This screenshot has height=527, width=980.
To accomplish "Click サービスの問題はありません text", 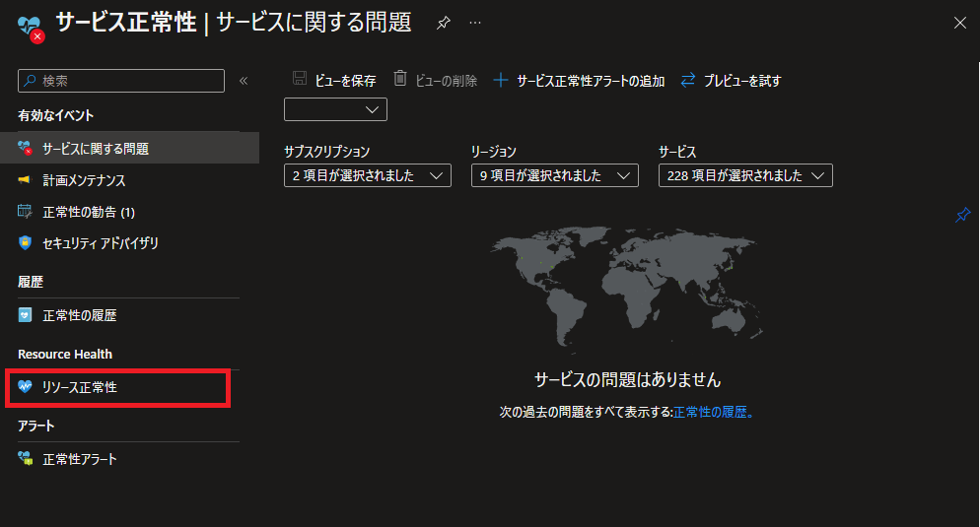I will pyautogui.click(x=627, y=379).
